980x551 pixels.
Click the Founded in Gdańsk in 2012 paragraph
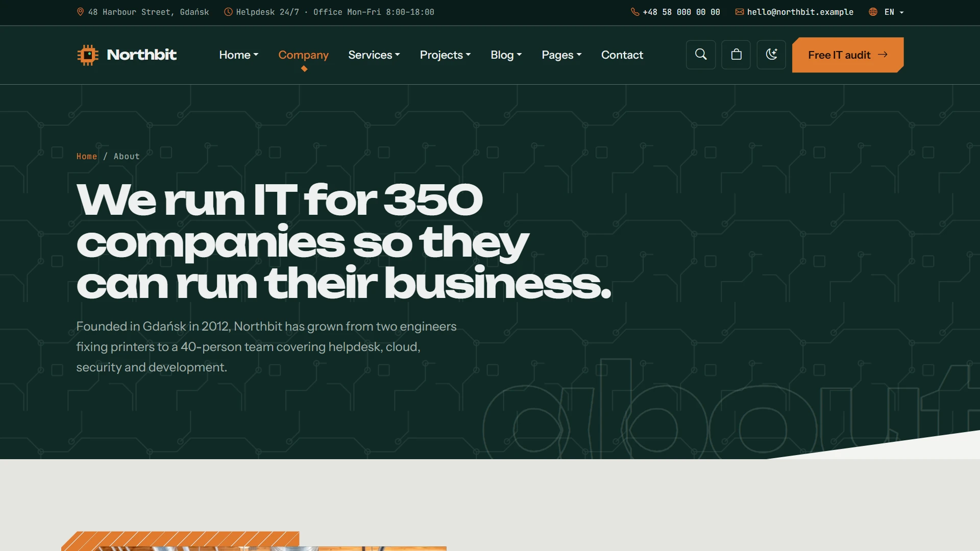click(266, 347)
